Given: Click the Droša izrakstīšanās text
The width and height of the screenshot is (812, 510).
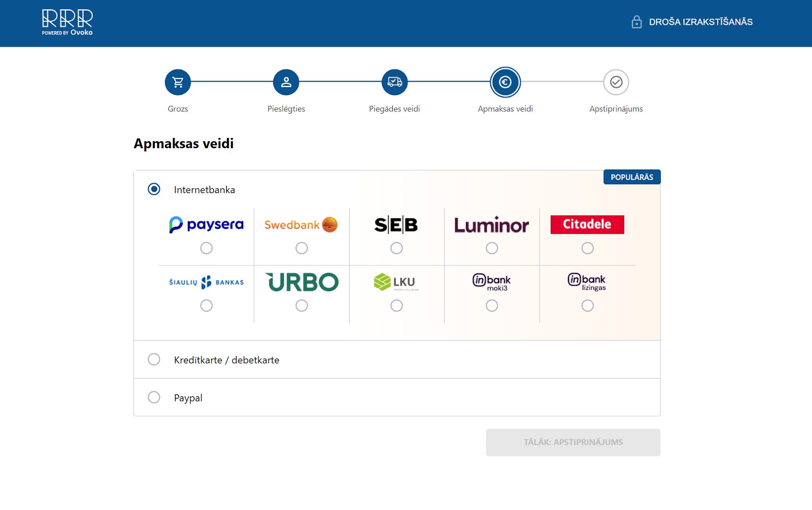Looking at the screenshot, I should (701, 22).
